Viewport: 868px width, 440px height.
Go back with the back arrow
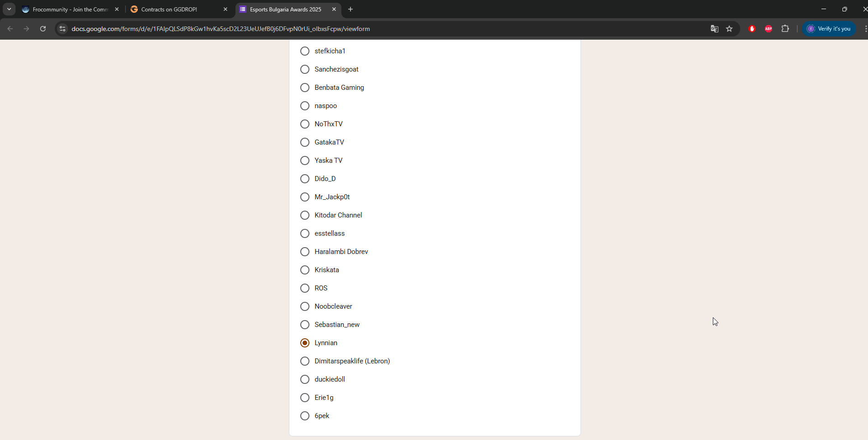click(x=10, y=29)
